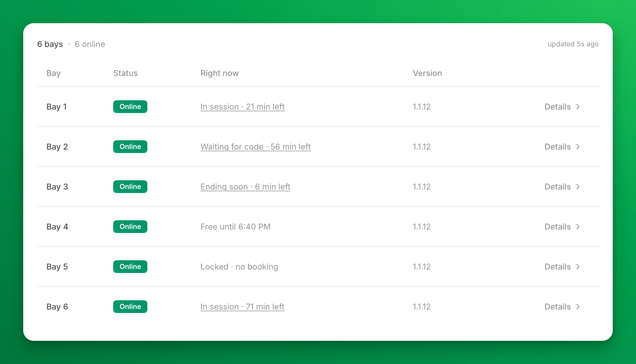Open the 'In session · 21 min left' link
The height and width of the screenshot is (364, 636).
click(x=243, y=107)
